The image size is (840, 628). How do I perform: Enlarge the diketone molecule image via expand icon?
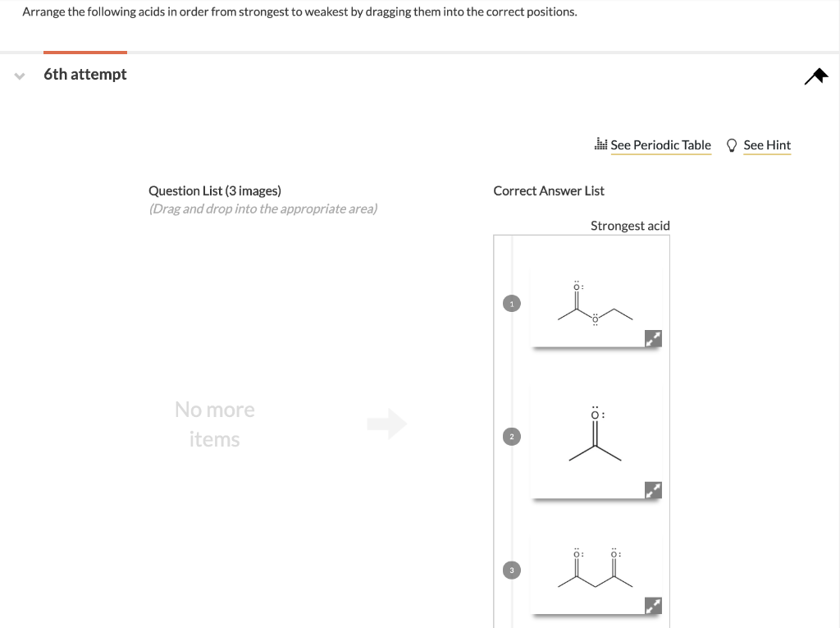[654, 606]
